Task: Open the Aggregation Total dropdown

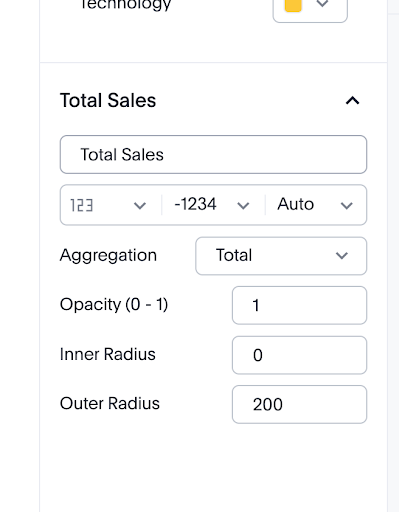Action: pyautogui.click(x=281, y=256)
